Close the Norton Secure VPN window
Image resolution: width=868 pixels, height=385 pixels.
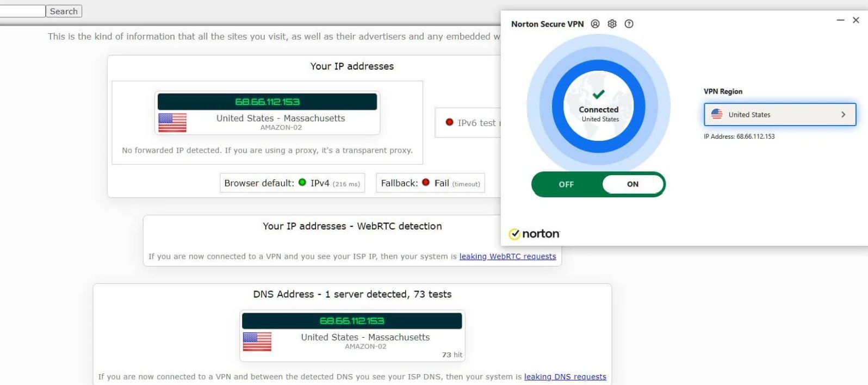[856, 20]
